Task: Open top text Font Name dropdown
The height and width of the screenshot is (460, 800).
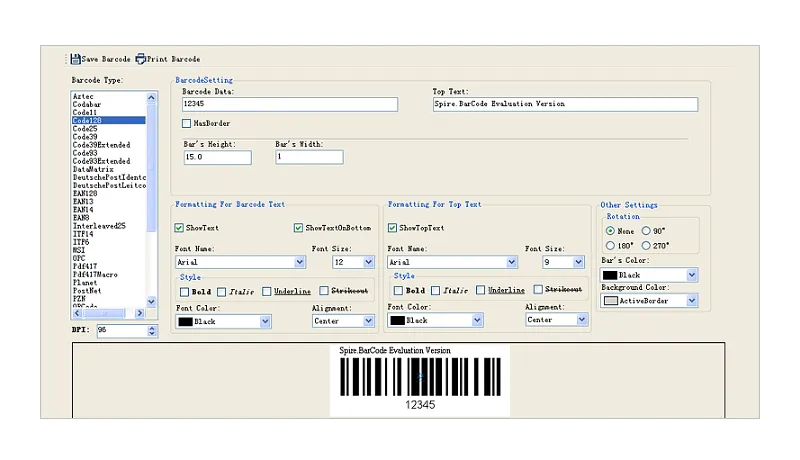Action: [x=512, y=262]
